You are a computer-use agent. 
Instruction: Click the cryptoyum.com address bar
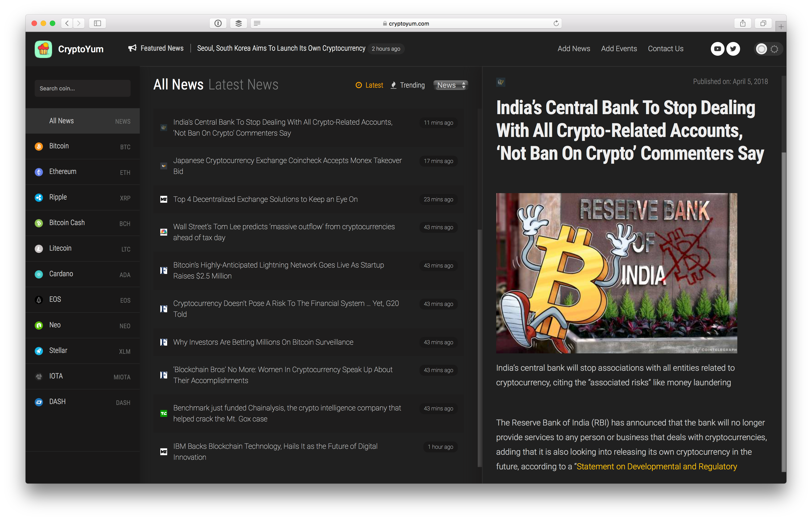click(x=406, y=23)
